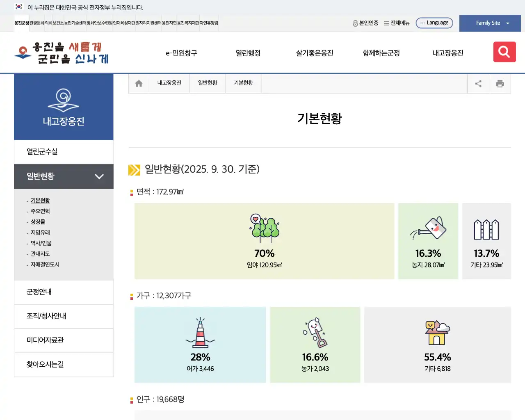Click the lighthouse icon for 어가 statistics

click(x=200, y=332)
